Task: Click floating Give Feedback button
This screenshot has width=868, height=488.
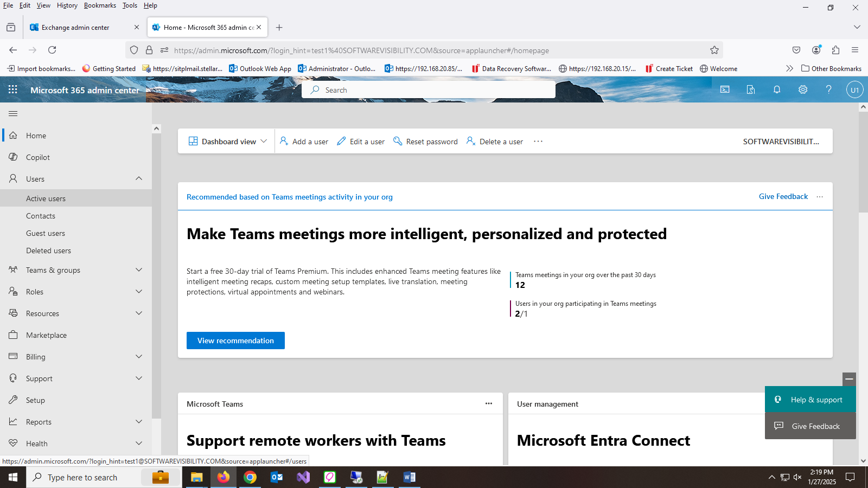Action: tap(810, 426)
